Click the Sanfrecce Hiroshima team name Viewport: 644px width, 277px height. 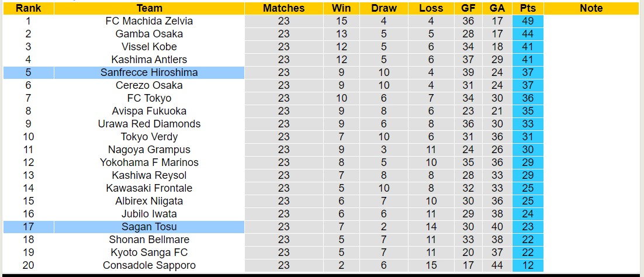click(x=149, y=72)
